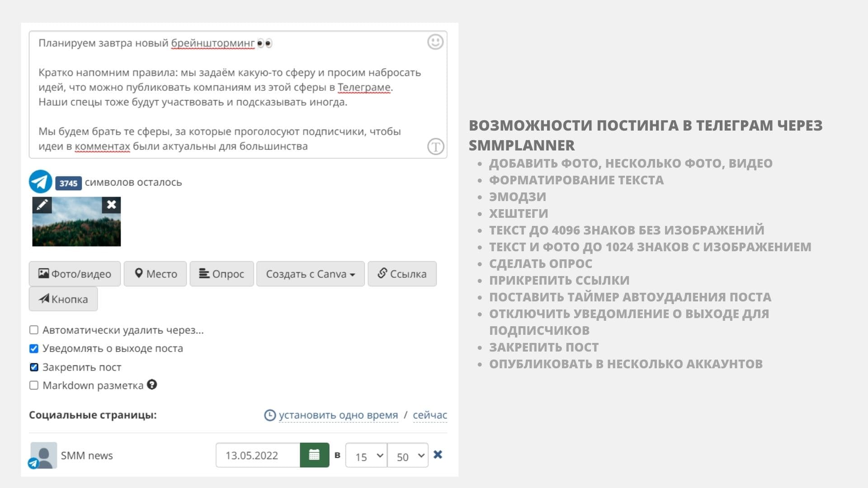Viewport: 868px width, 488px height.
Task: Click the ХЕШТЕГИ bullet
Action: tap(519, 213)
